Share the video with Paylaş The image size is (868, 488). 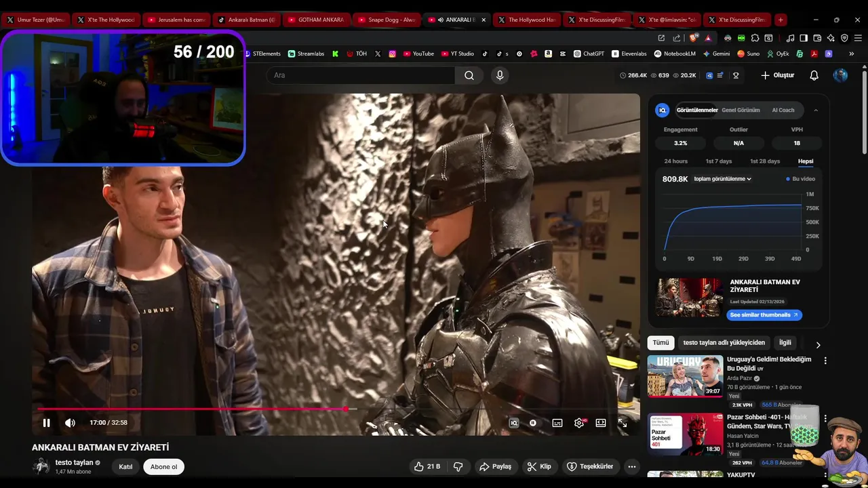[496, 466]
